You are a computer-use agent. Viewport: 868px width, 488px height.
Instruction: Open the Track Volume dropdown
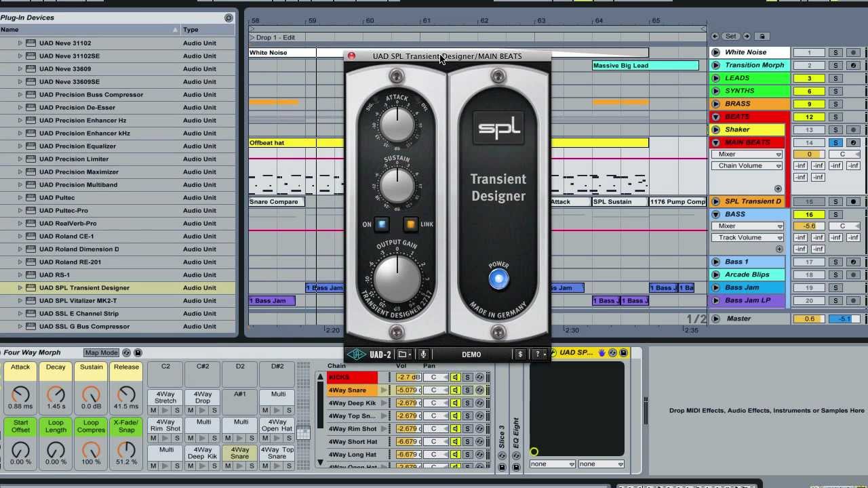(x=747, y=238)
